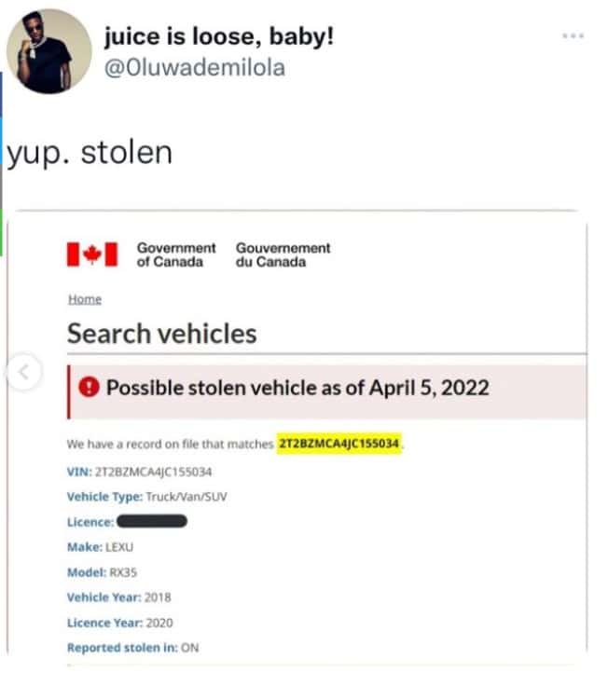The height and width of the screenshot is (700, 608).
Task: Select the yellow highlighted VIN number
Action: click(x=339, y=444)
